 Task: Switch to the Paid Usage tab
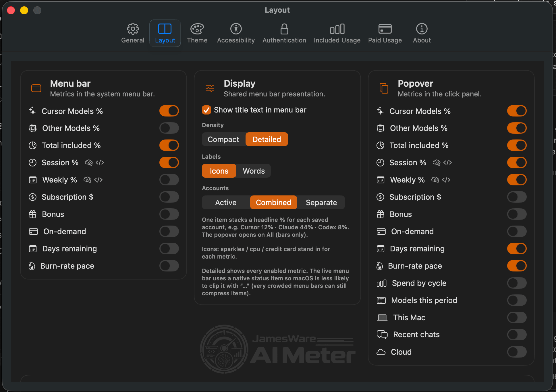tap(385, 33)
